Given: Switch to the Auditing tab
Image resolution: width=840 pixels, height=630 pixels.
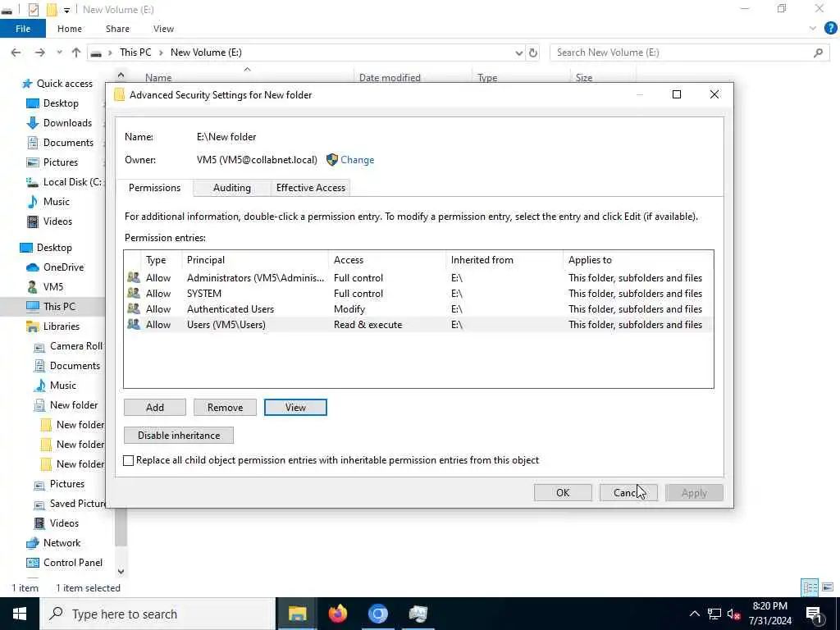Looking at the screenshot, I should point(232,188).
